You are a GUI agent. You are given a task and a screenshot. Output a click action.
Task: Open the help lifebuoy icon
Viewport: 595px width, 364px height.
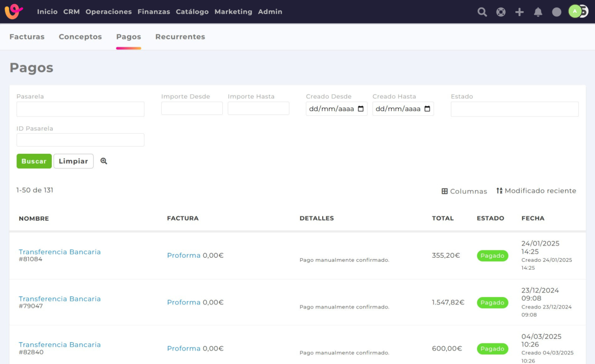coord(501,12)
